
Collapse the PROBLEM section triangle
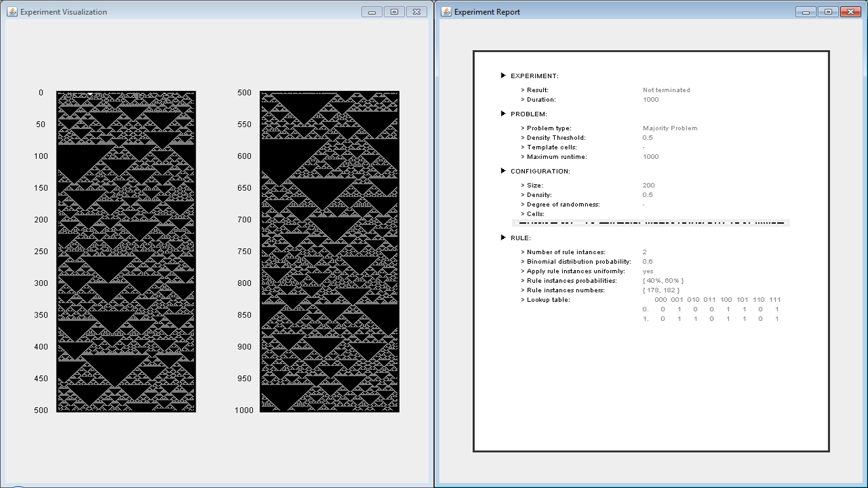tap(504, 114)
